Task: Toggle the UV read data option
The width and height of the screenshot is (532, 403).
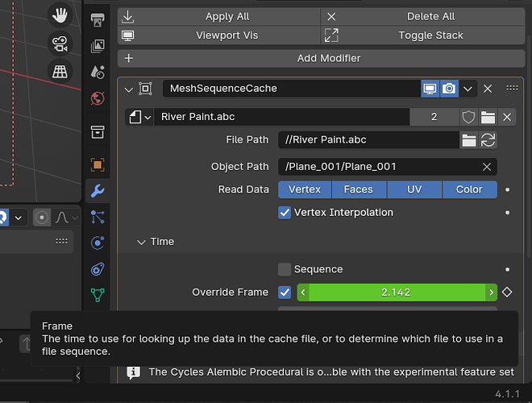Action: pyautogui.click(x=414, y=189)
